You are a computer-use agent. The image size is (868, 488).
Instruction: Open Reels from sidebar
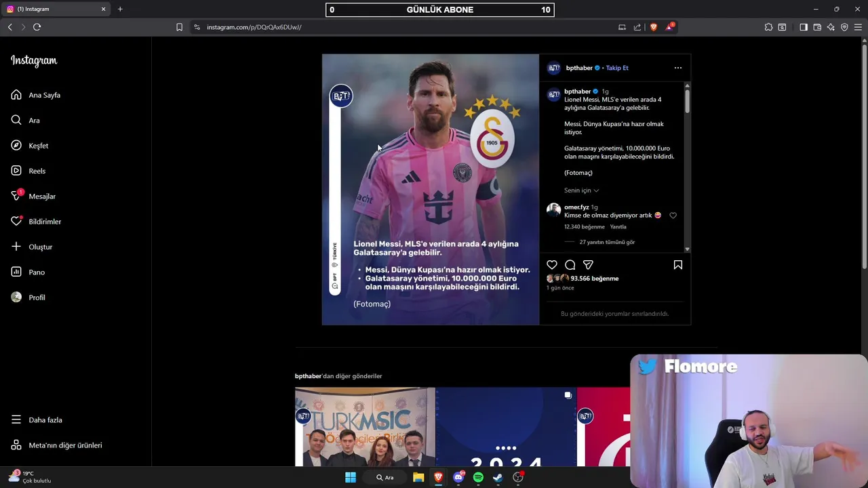28,171
